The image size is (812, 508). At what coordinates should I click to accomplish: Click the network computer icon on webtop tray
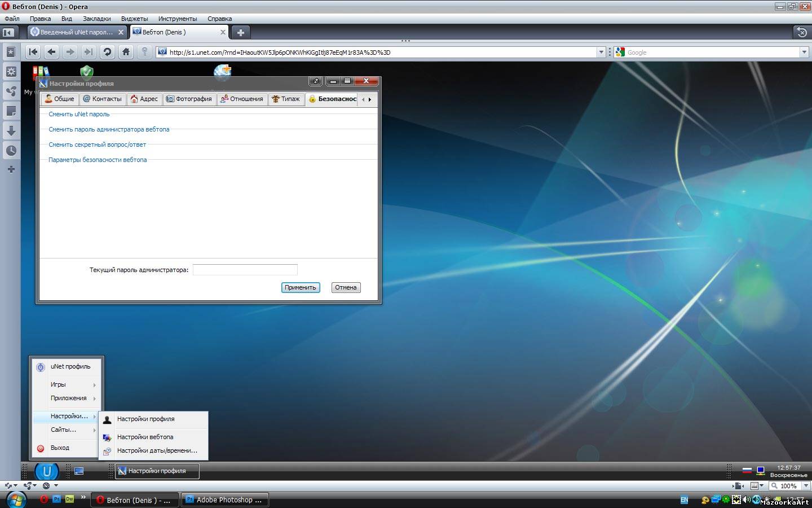point(760,470)
